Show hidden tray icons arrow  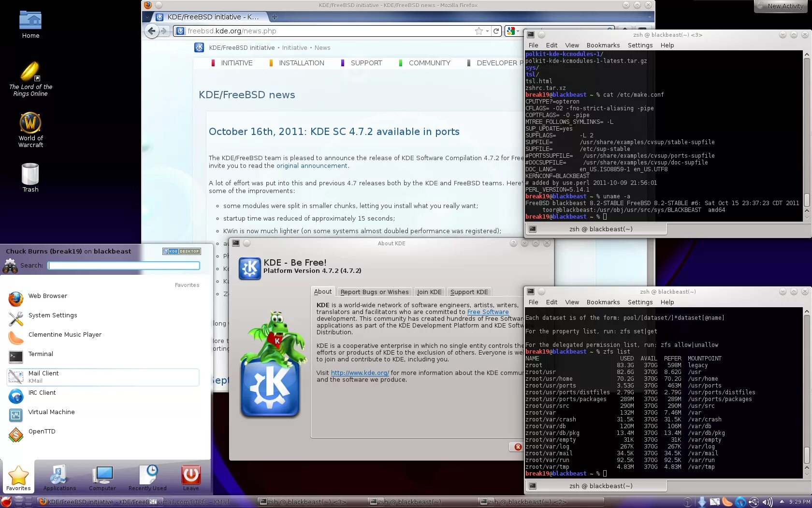(x=782, y=502)
